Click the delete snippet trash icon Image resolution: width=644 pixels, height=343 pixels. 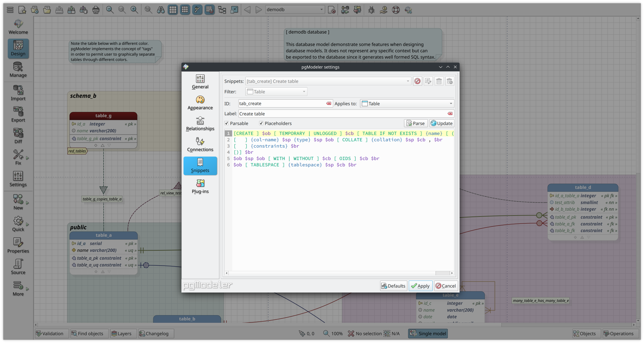click(x=439, y=81)
